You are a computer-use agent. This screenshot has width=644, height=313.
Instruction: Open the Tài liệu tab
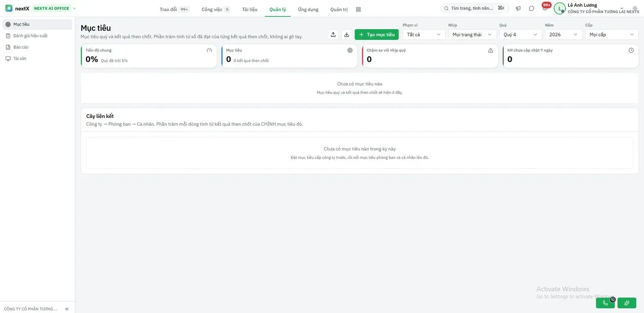pos(250,9)
